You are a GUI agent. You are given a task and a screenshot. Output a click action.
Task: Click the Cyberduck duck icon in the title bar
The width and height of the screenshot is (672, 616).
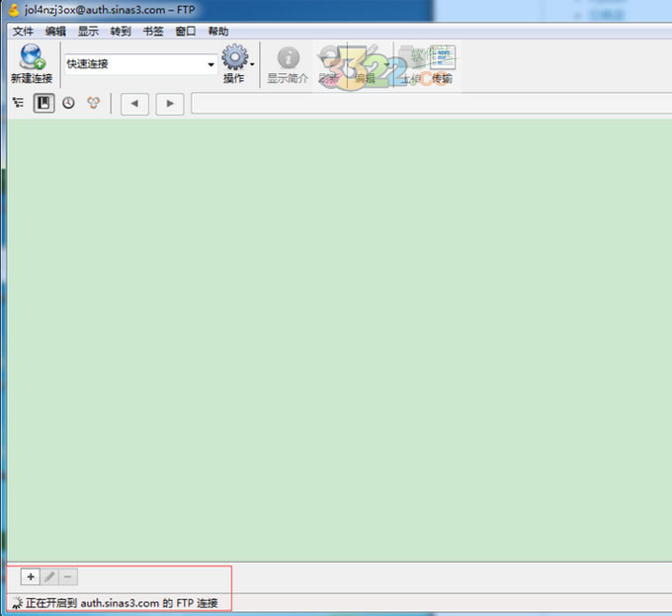tap(14, 10)
